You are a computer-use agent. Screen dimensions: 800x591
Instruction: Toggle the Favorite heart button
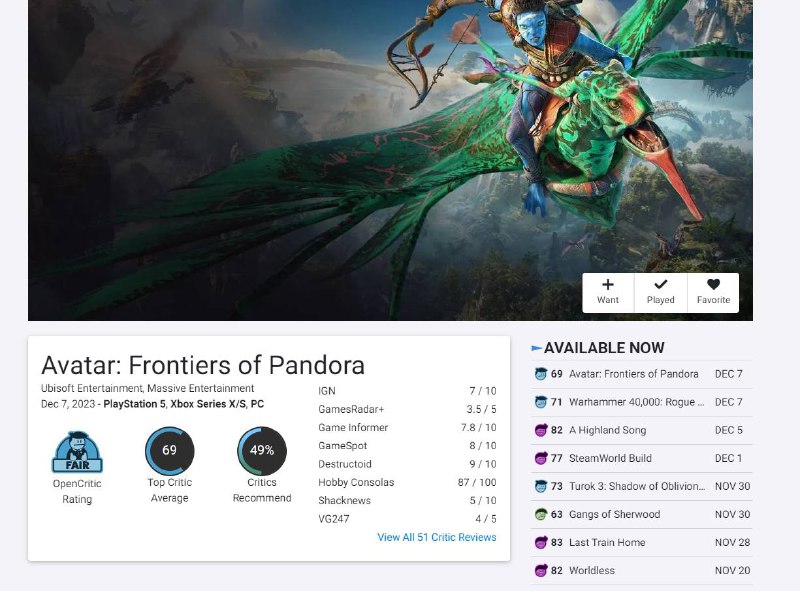713,293
